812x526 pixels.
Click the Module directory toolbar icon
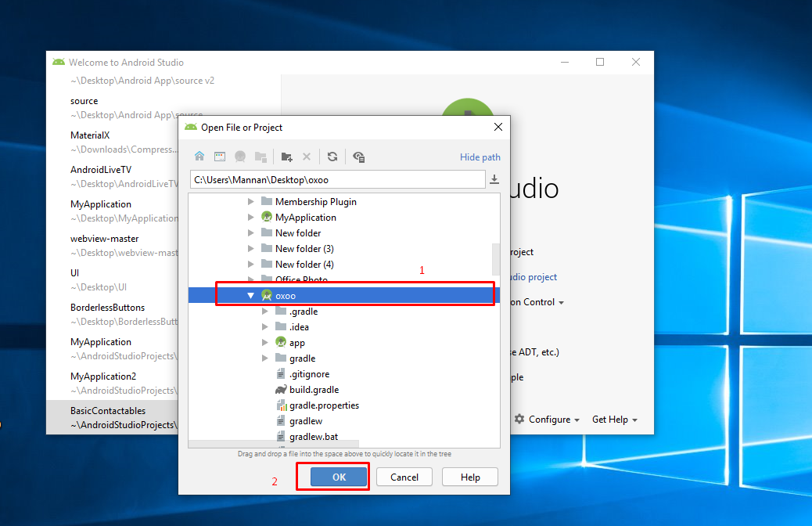click(x=260, y=157)
